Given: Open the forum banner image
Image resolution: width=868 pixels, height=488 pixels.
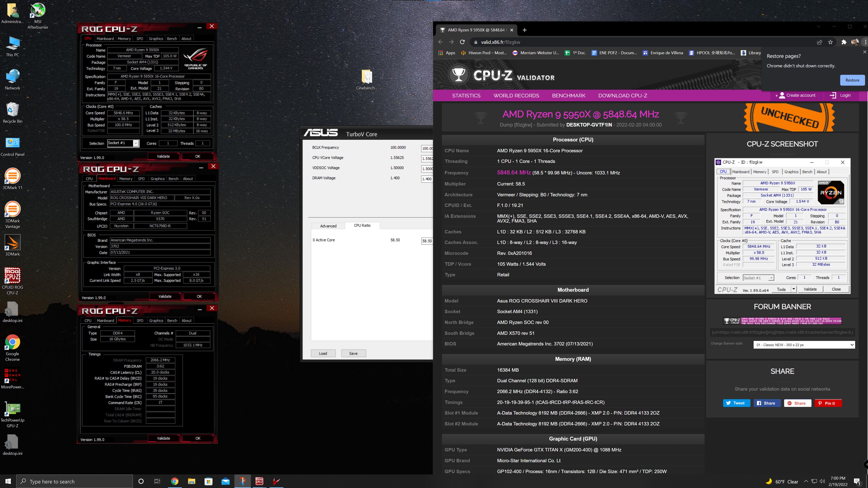Looking at the screenshot, I should [782, 321].
